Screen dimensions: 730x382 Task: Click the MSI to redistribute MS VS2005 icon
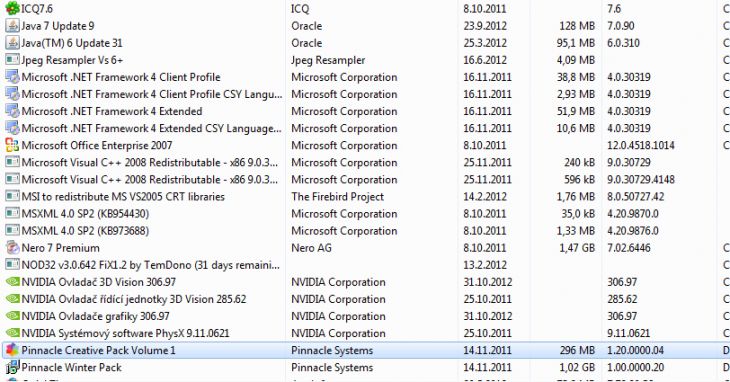coord(12,196)
